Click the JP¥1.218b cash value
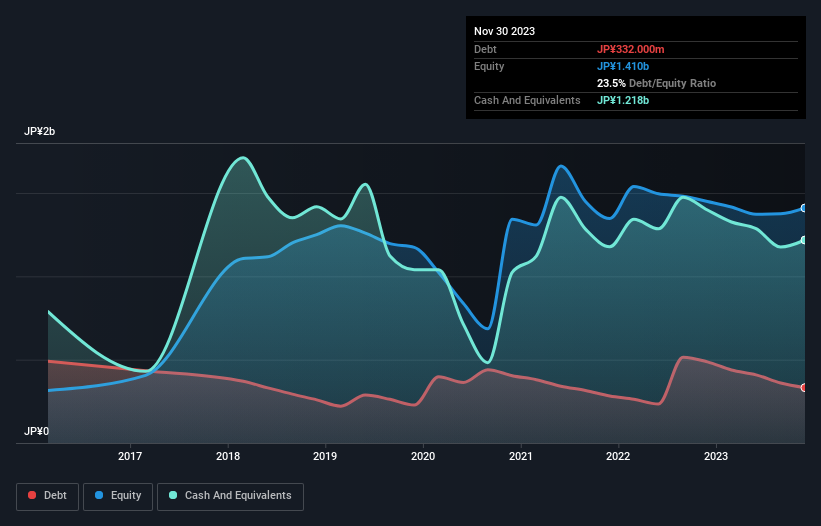The height and width of the screenshot is (526, 821). click(623, 100)
